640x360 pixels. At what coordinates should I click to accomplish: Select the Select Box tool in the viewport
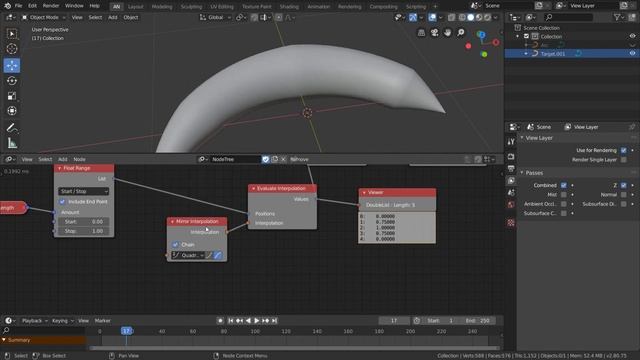pos(12,34)
